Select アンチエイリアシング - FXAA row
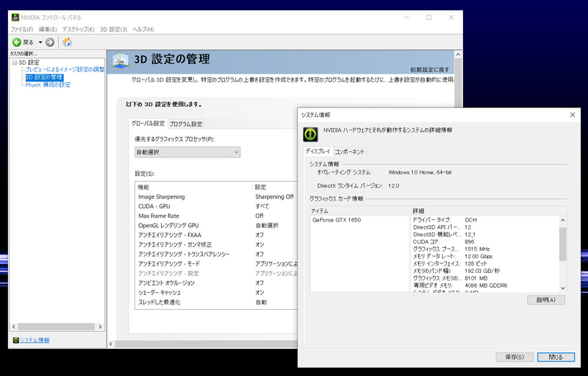 215,235
